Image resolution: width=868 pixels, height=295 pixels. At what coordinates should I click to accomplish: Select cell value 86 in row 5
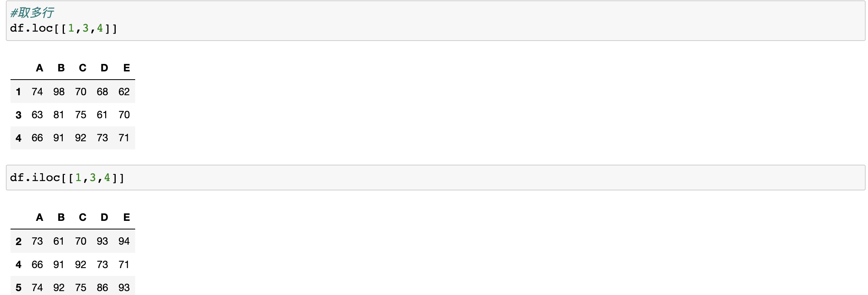click(x=102, y=288)
